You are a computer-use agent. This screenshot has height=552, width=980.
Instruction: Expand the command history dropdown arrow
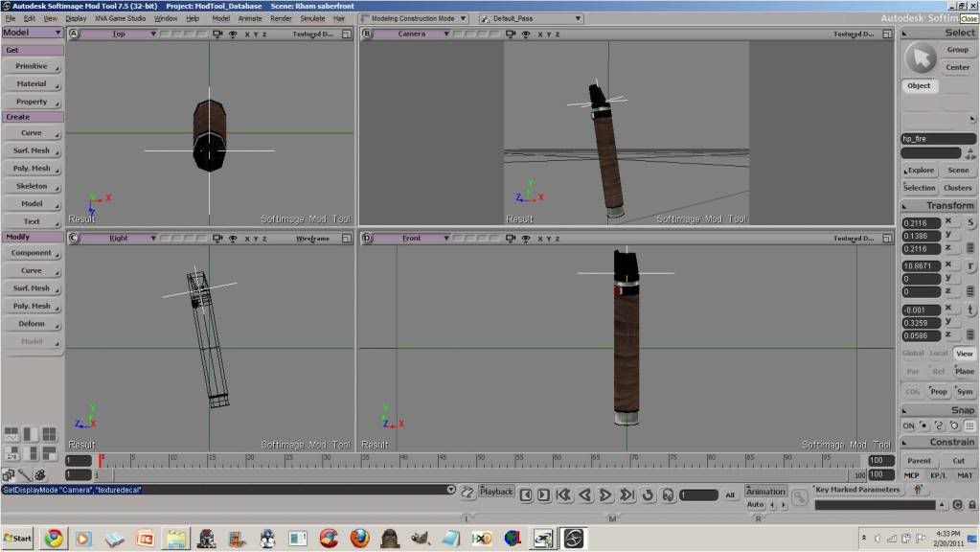450,490
